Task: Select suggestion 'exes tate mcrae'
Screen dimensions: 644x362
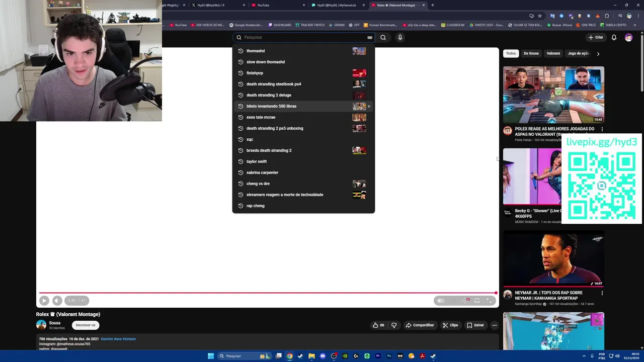Action: point(303,117)
